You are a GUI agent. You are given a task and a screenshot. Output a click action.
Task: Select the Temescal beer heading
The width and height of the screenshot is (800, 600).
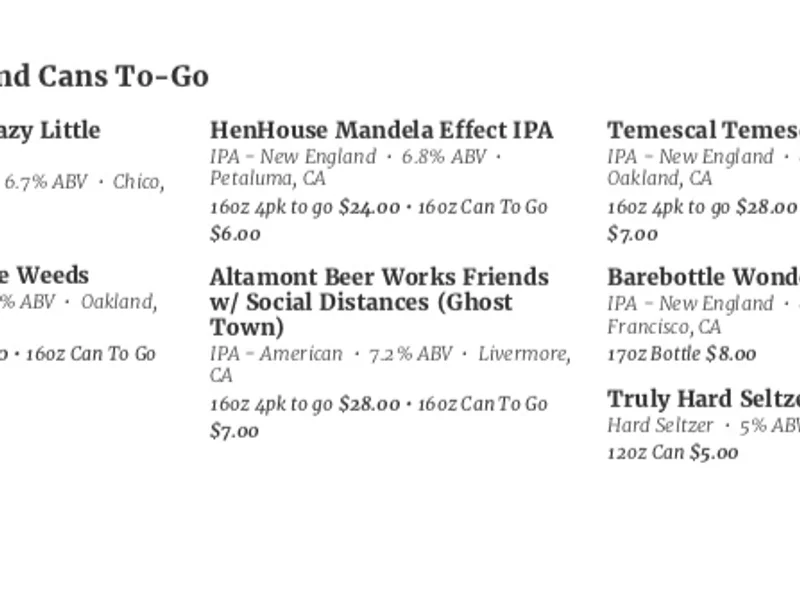click(704, 130)
